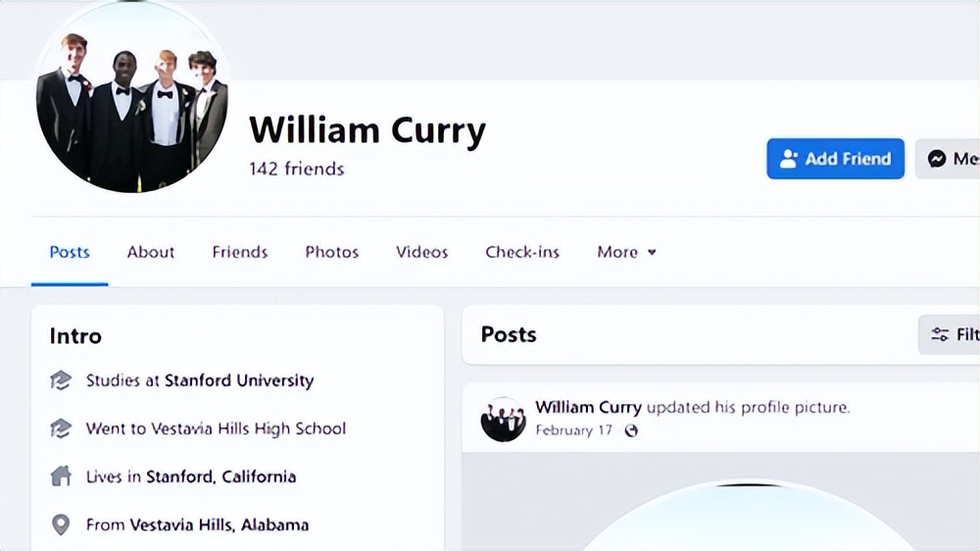Image resolution: width=980 pixels, height=551 pixels.
Task: Click the filter sliders icon in Posts header
Action: tap(940, 334)
